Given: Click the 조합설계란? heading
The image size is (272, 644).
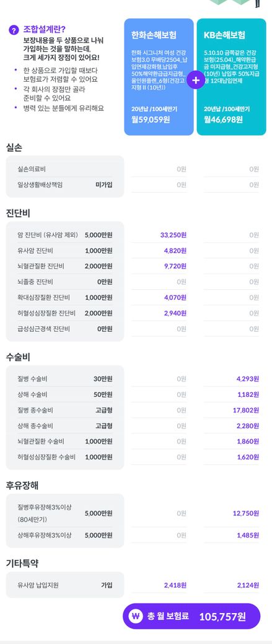Looking at the screenshot, I should click(x=45, y=30).
